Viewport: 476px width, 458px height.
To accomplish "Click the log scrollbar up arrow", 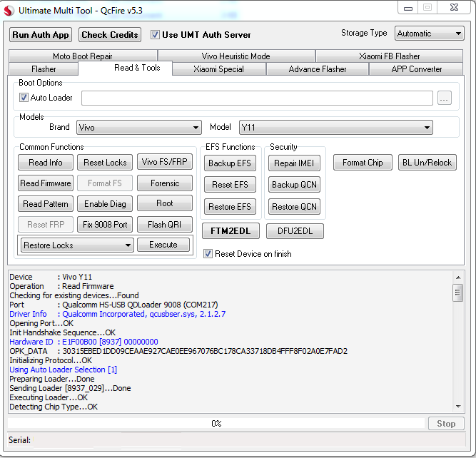I will tap(458, 278).
